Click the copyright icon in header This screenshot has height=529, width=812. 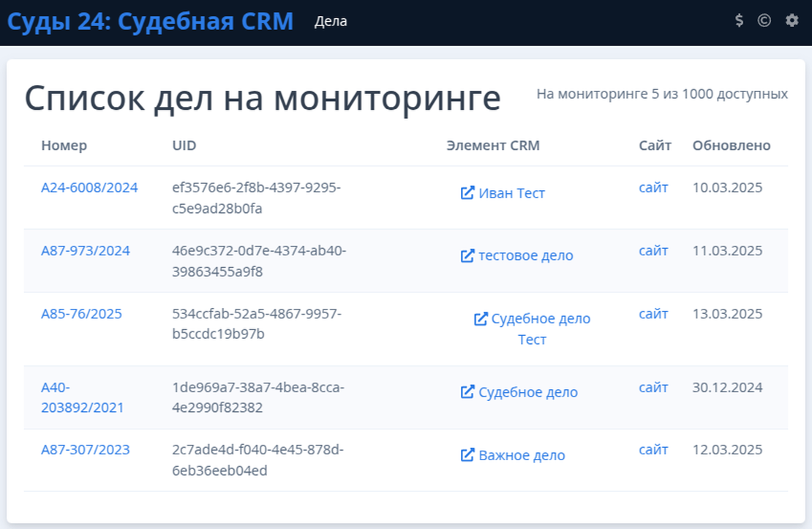pyautogui.click(x=764, y=21)
